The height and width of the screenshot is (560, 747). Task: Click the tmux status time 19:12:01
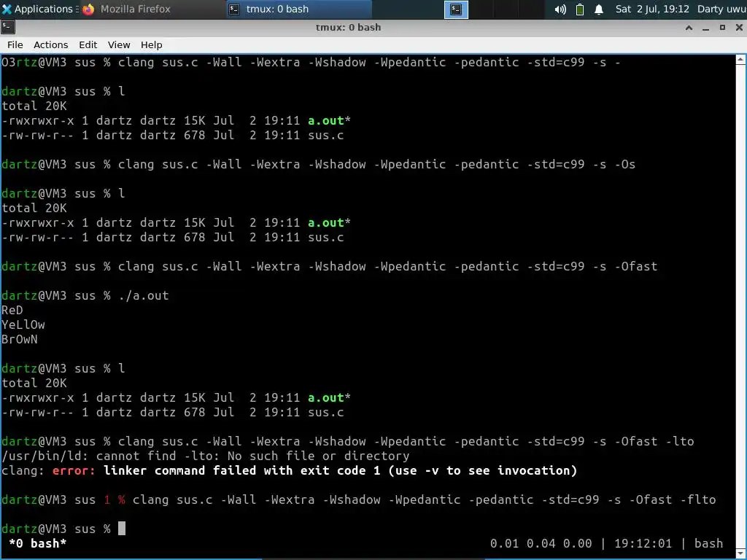[x=643, y=543]
